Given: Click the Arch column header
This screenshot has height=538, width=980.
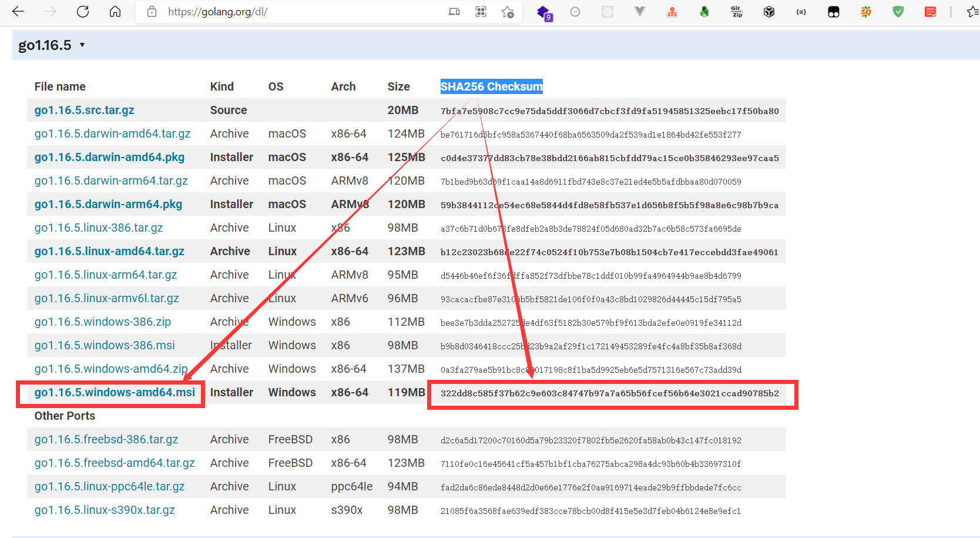Looking at the screenshot, I should click(343, 86).
